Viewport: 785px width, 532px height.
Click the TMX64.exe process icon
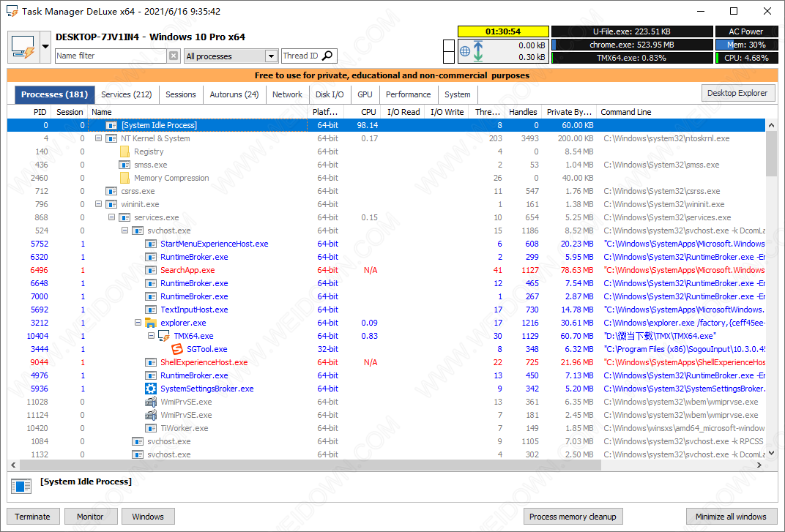tap(163, 336)
